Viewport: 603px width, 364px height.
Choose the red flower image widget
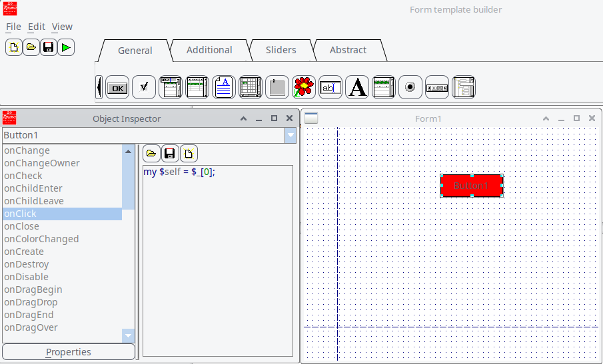[x=304, y=87]
